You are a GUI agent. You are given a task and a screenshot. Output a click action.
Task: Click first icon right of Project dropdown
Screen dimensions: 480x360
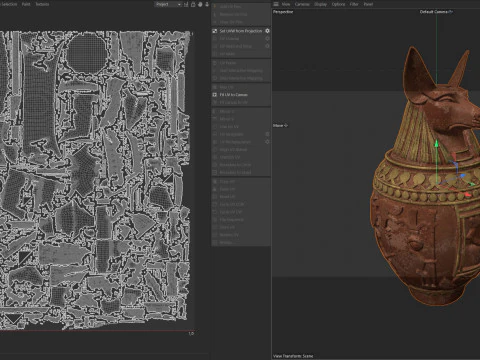(x=186, y=4)
